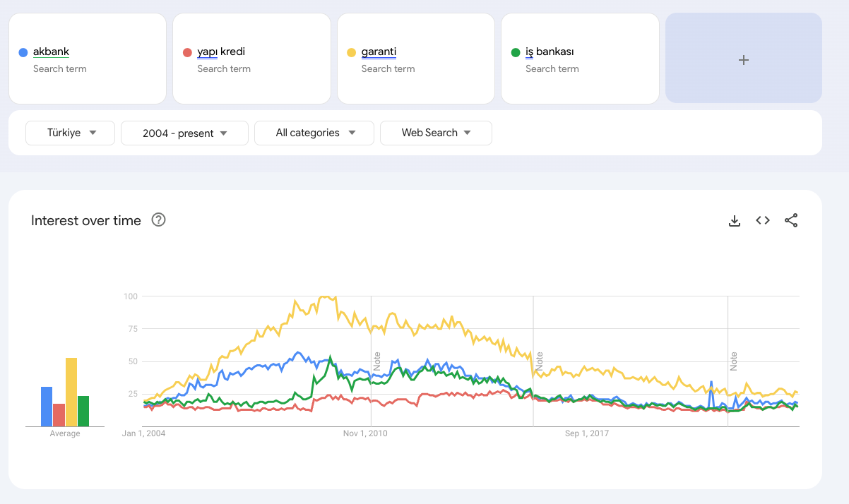The height and width of the screenshot is (504, 849).
Task: Select the green iş bankası average bar
Action: (x=83, y=411)
